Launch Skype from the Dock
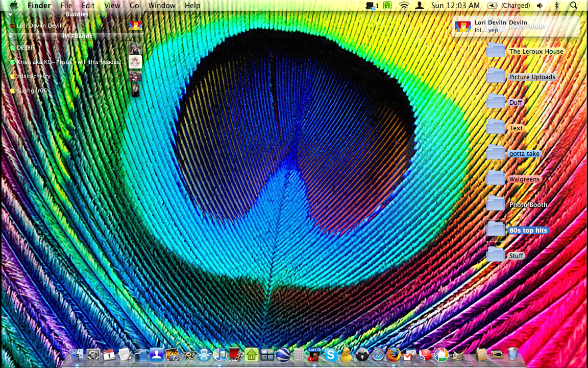588x368 pixels. [x=331, y=355]
